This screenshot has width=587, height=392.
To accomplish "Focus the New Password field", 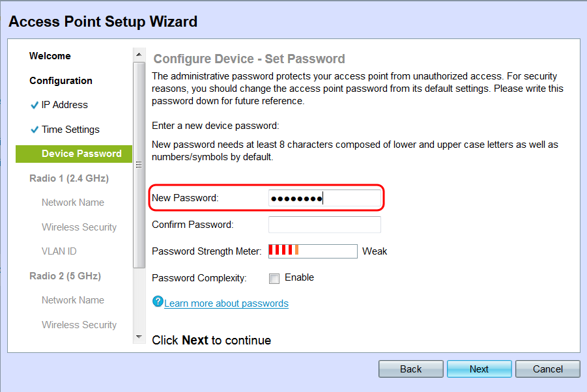I will (x=324, y=198).
